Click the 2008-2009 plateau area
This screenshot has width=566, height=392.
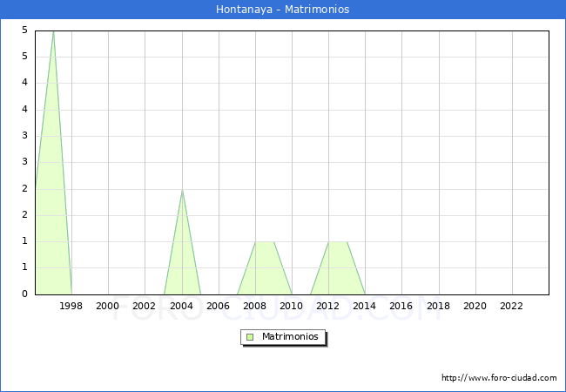265,267
